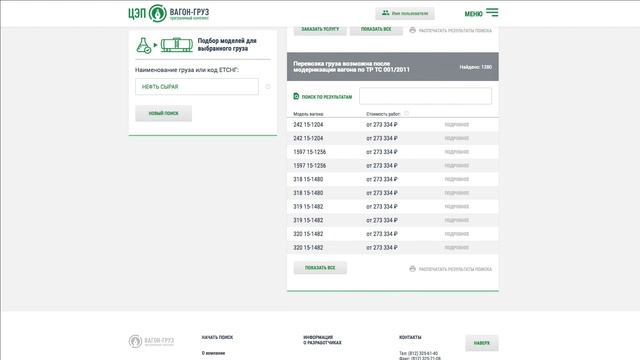
Task: Click footer telephone number
Action: coord(418,353)
